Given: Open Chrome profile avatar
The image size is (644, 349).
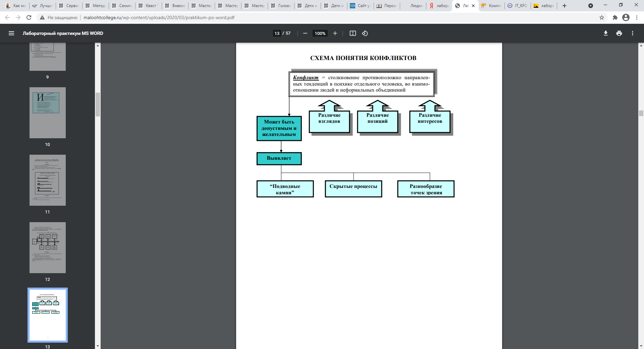Looking at the screenshot, I should click(626, 17).
